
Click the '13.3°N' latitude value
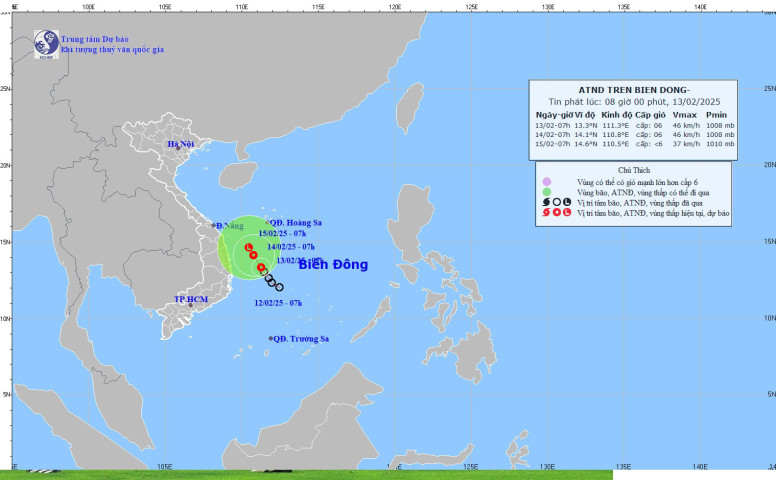pos(585,126)
